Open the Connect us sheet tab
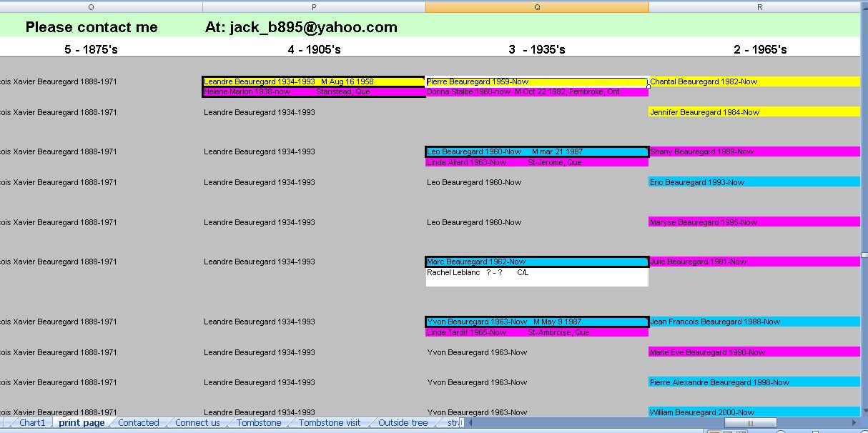This screenshot has height=433, width=868. (x=197, y=423)
